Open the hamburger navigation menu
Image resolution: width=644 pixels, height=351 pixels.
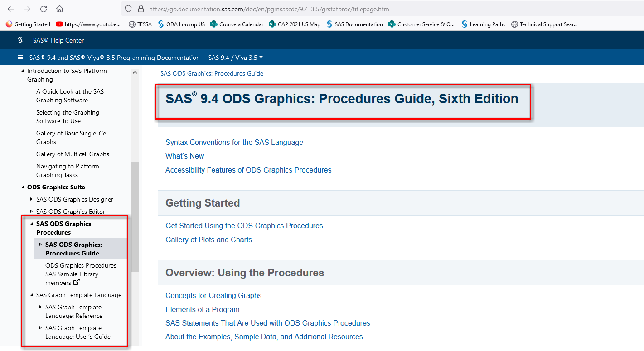point(20,57)
